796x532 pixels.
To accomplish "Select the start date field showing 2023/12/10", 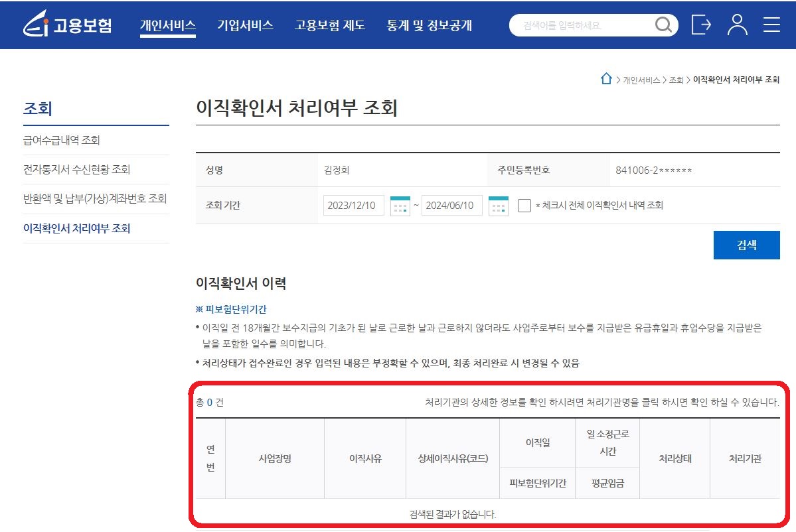I will (353, 206).
